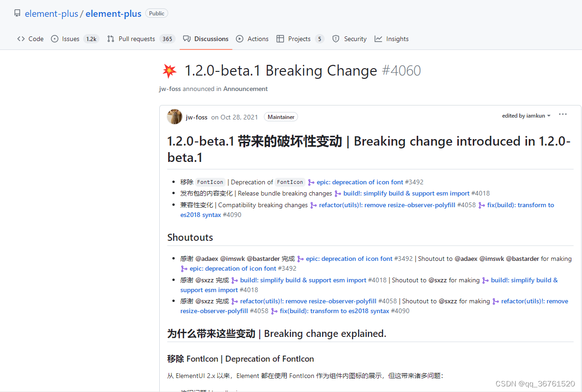
Task: Click the '移除 FontIcon | Deprecation of FontIcon' heading
Action: 241,359
